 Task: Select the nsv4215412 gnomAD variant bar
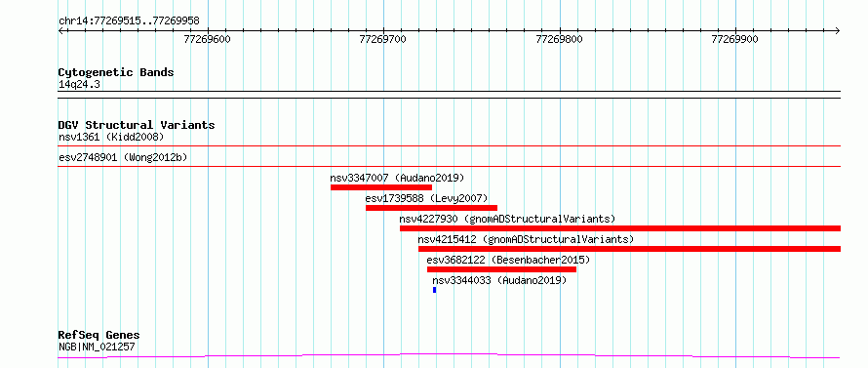629,249
